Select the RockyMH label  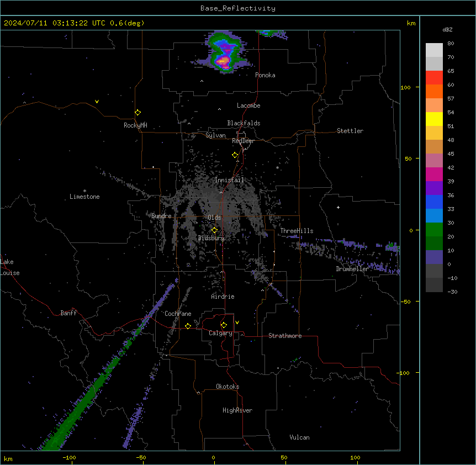(135, 125)
